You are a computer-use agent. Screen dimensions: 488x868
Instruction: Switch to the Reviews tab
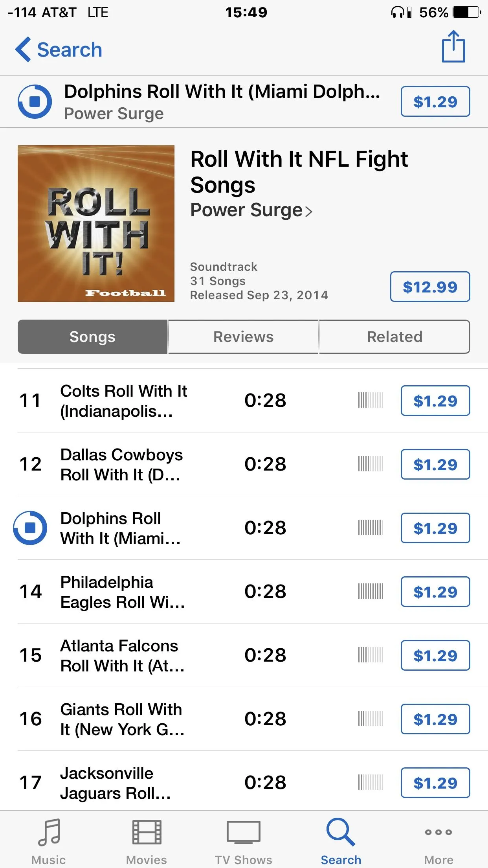[x=243, y=337]
